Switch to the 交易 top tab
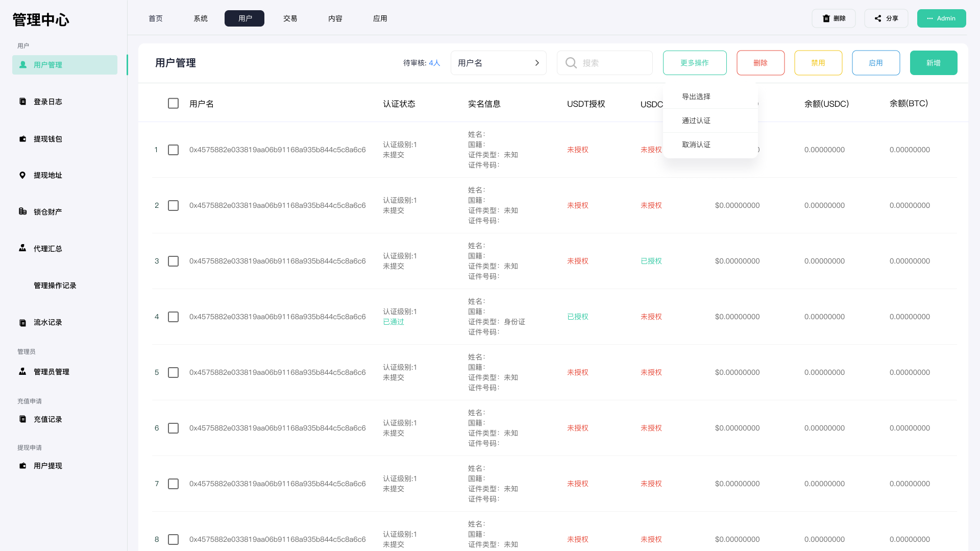 point(290,18)
